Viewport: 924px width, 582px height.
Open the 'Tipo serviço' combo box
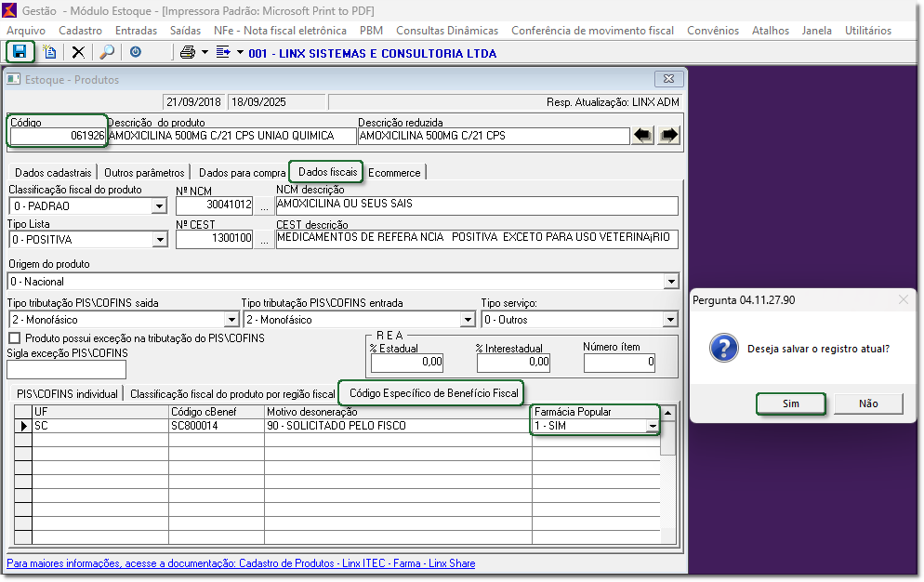670,320
